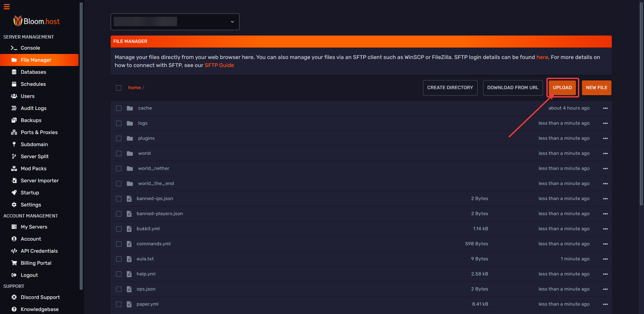644x314 pixels.
Task: Click the Server Split branch icon
Action: pos(14,156)
